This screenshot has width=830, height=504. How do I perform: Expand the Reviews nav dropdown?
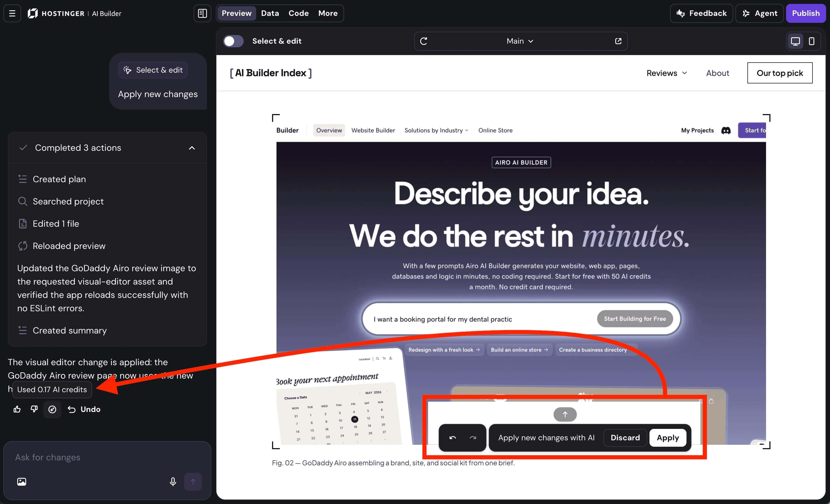(x=667, y=73)
